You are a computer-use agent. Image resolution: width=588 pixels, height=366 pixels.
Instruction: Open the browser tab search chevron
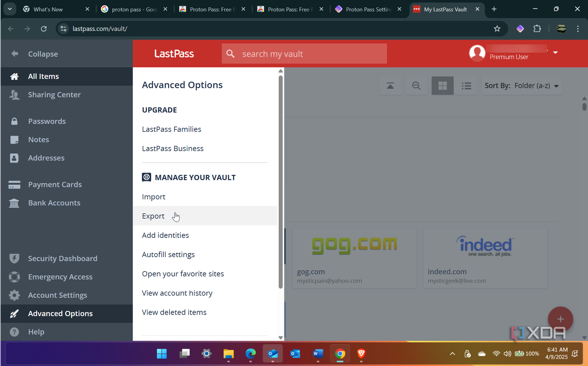click(10, 9)
